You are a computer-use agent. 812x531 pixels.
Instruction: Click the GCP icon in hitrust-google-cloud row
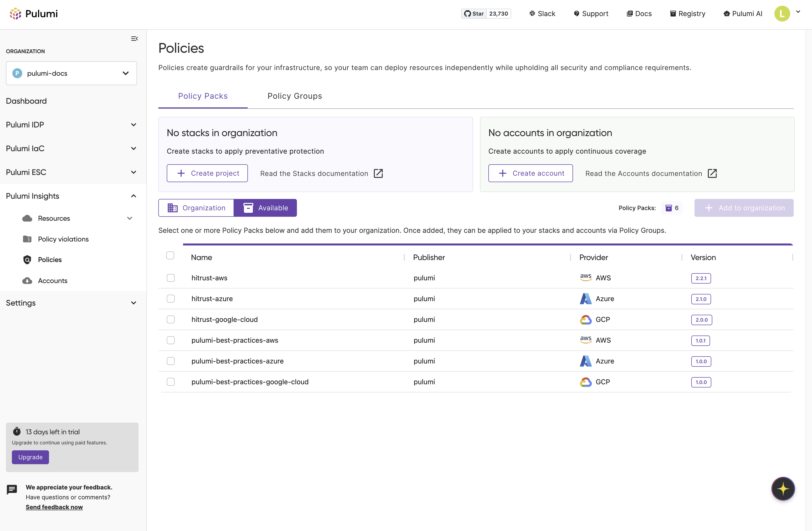pyautogui.click(x=586, y=319)
